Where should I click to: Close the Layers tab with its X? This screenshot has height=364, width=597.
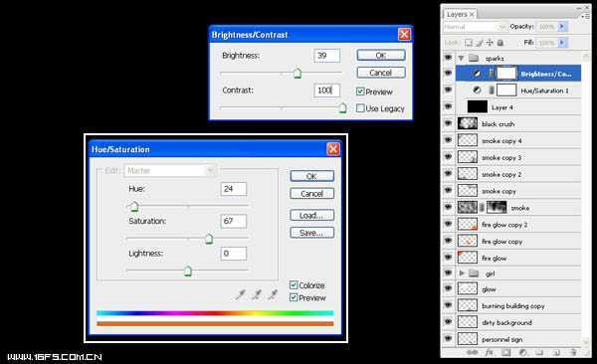(x=472, y=14)
